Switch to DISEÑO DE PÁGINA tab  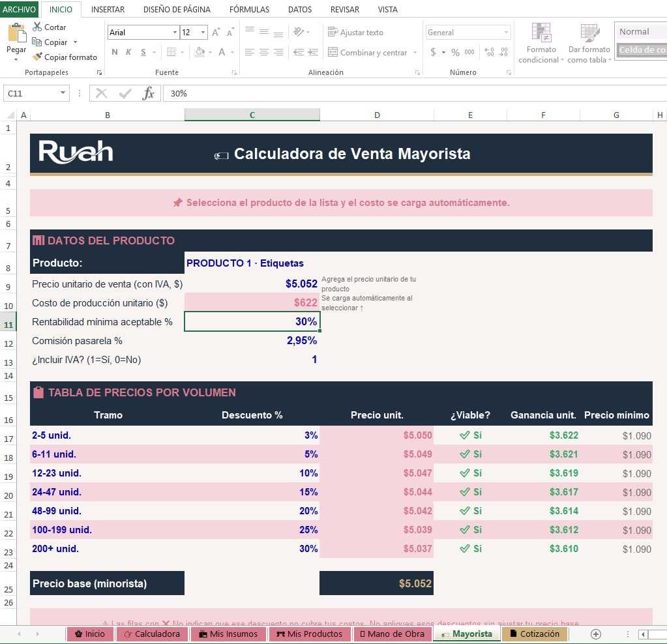177,9
